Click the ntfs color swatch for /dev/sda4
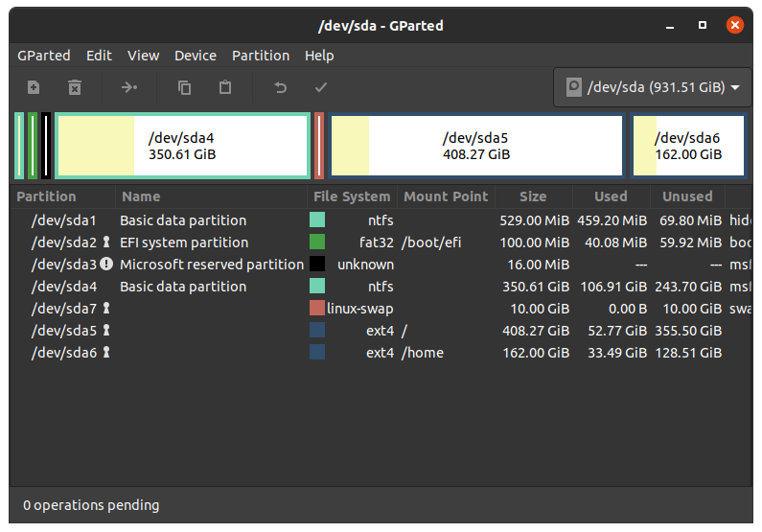 click(317, 287)
